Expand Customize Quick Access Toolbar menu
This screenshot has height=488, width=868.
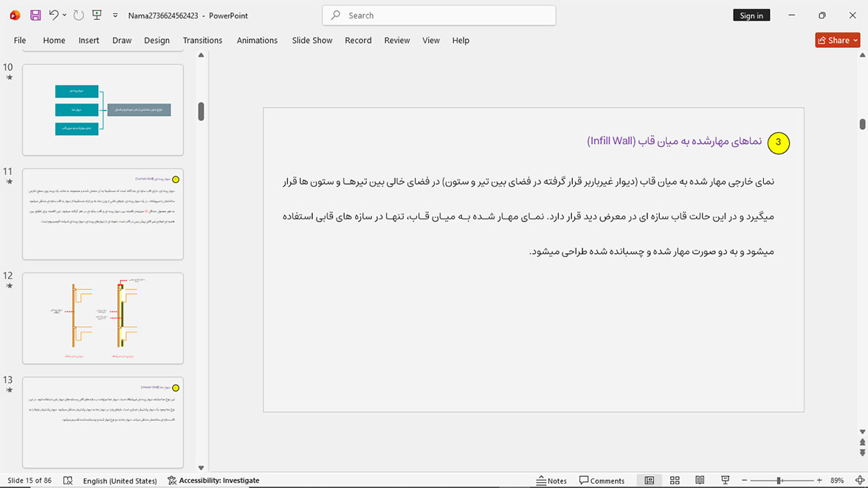pyautogui.click(x=115, y=16)
